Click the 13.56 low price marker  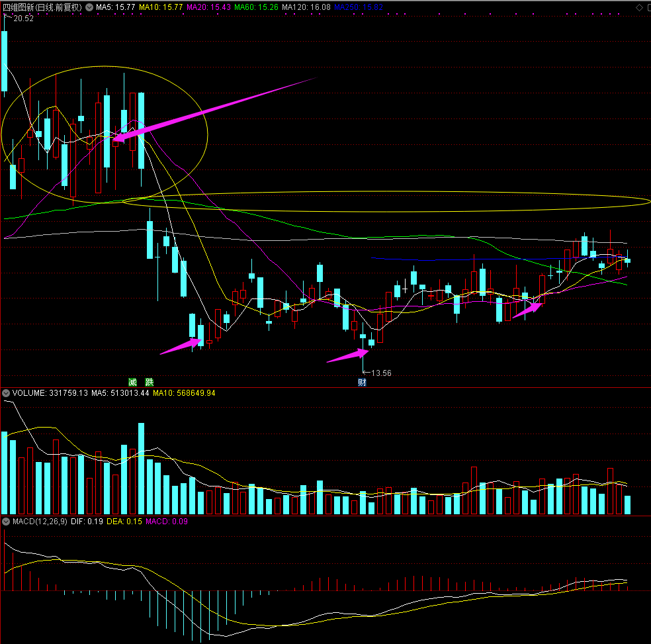(381, 373)
